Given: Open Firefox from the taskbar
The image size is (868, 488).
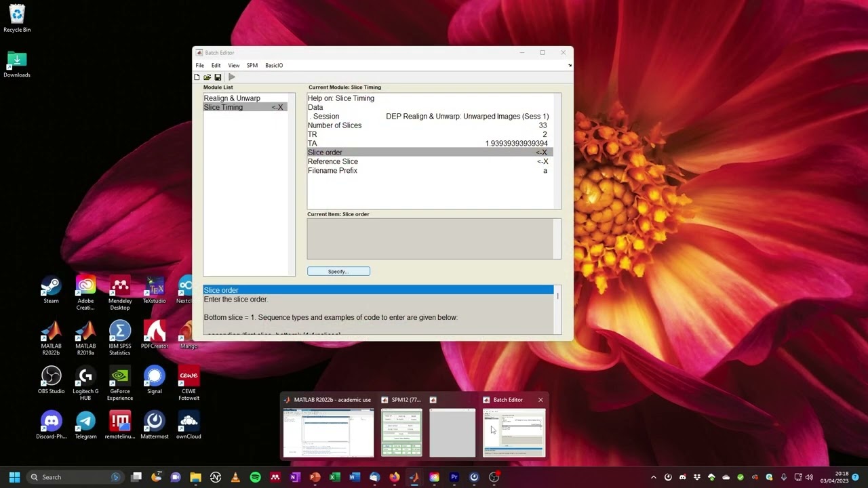Looking at the screenshot, I should click(x=394, y=477).
